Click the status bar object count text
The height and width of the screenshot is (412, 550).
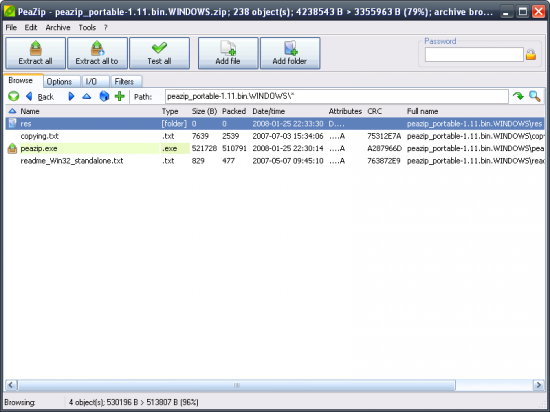pyautogui.click(x=134, y=402)
